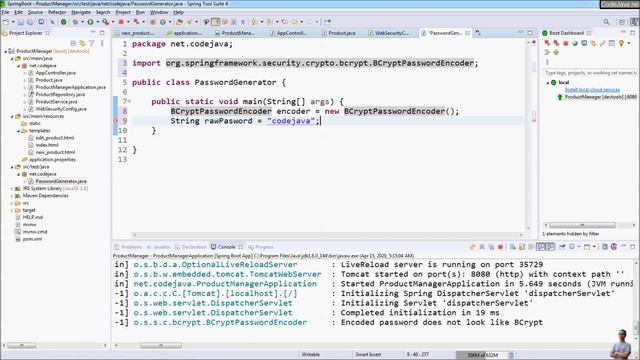
Task: Select edit_product.html in templates
Action: (54, 138)
